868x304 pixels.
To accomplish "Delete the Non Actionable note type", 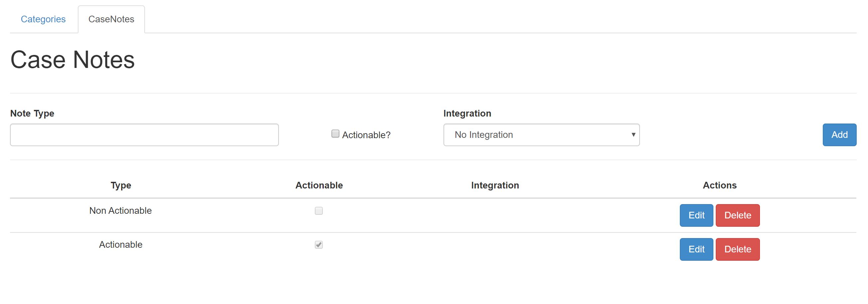I will [x=738, y=215].
